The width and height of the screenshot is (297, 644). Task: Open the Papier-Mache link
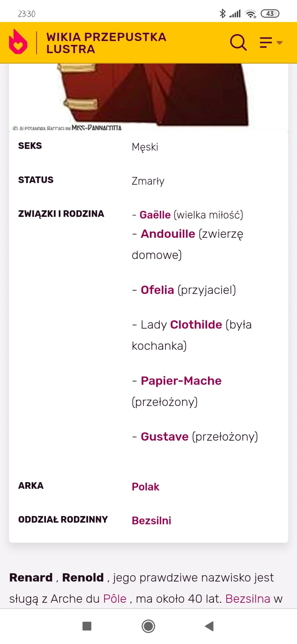click(x=181, y=381)
